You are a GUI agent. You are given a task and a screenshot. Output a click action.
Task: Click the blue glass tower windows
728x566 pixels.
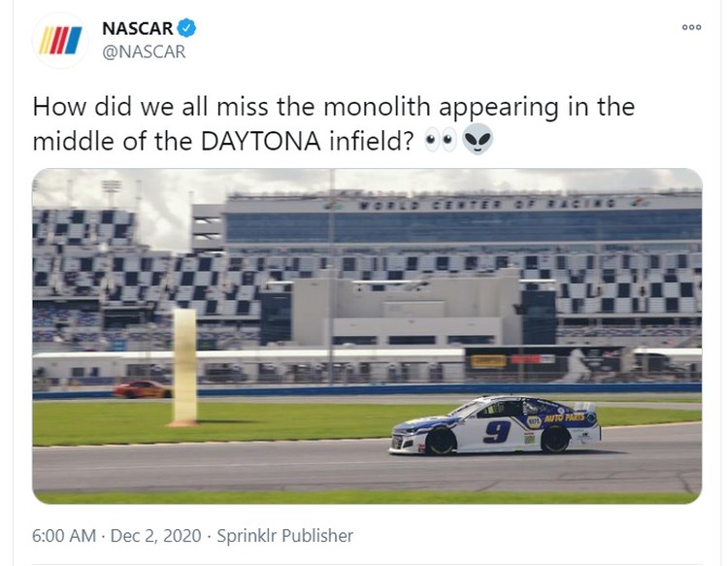click(463, 227)
